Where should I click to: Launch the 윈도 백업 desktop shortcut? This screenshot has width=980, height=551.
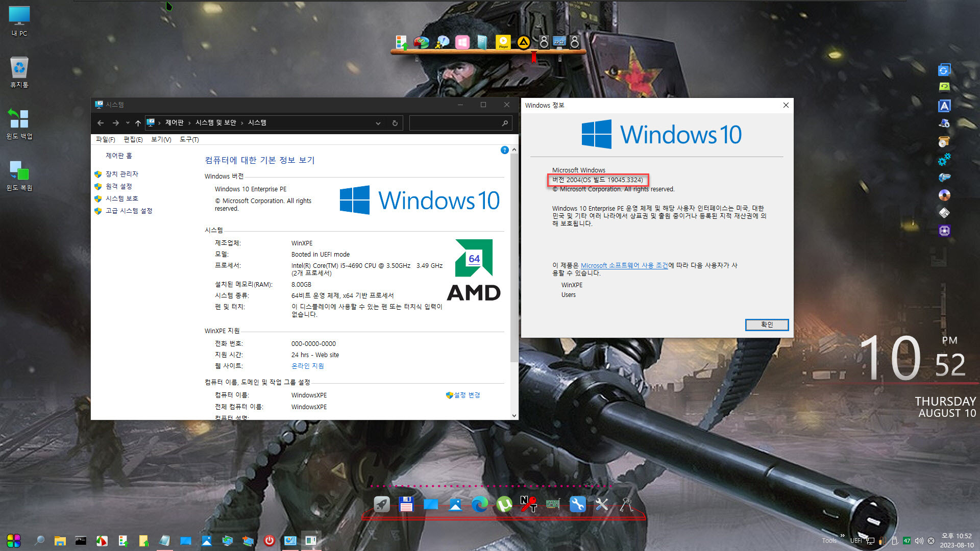pyautogui.click(x=19, y=123)
